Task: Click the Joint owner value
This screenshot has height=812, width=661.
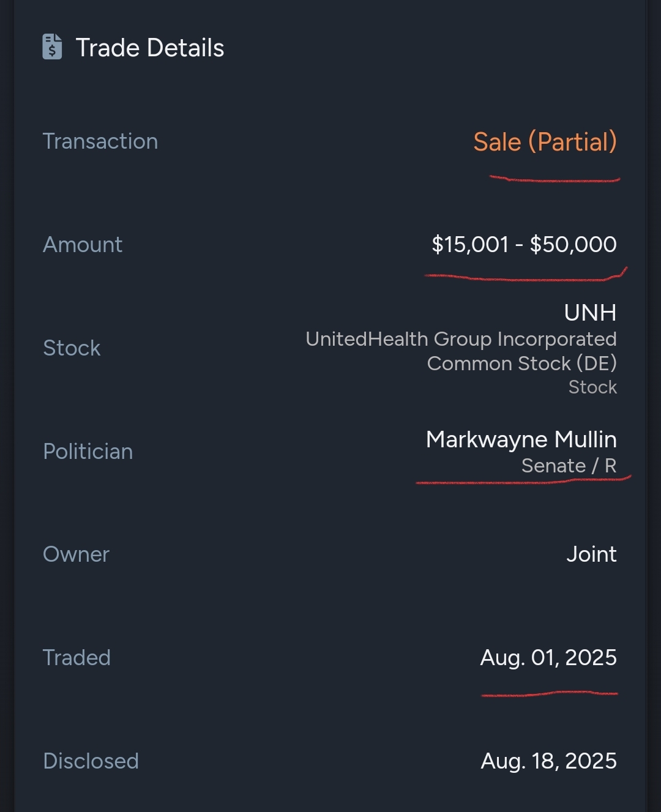Action: click(x=591, y=554)
